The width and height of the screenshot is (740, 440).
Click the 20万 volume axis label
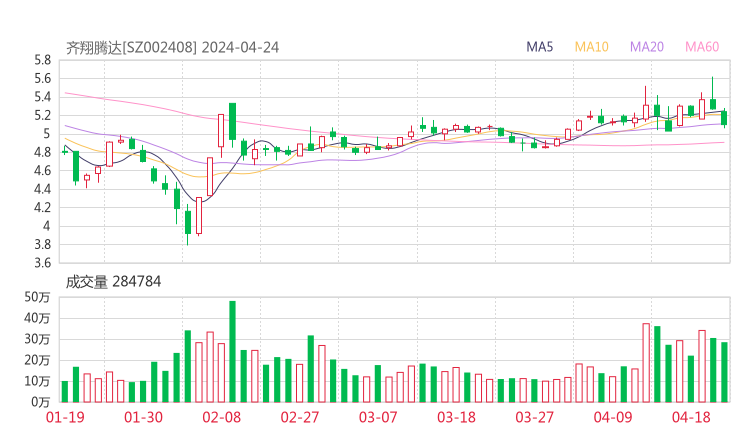(x=37, y=360)
